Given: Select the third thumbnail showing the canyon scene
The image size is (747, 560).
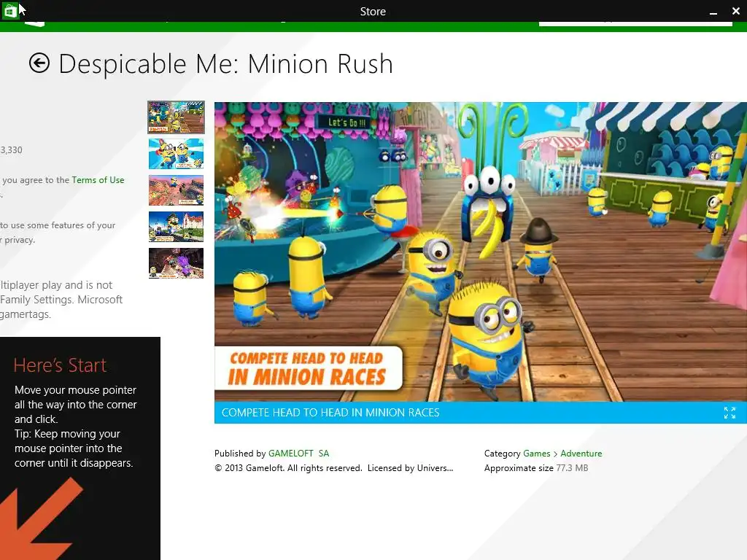Looking at the screenshot, I should click(176, 190).
